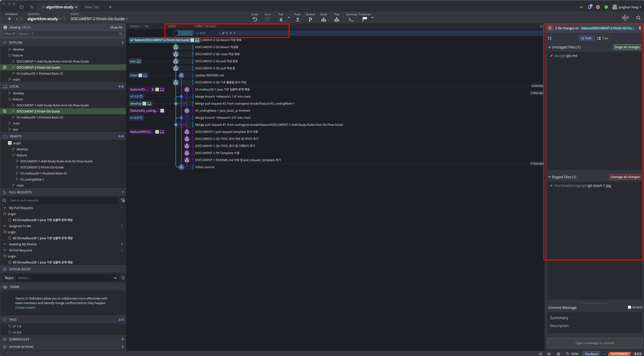Viewport: 644px width, 356px height.
Task: Click the Show All button
Action: pos(116,27)
